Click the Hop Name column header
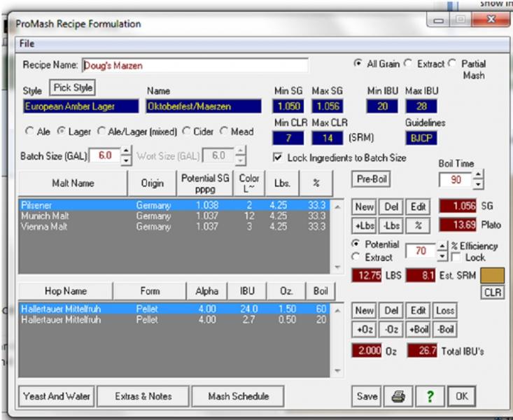Screen dimensions: 513x420 coord(66,291)
